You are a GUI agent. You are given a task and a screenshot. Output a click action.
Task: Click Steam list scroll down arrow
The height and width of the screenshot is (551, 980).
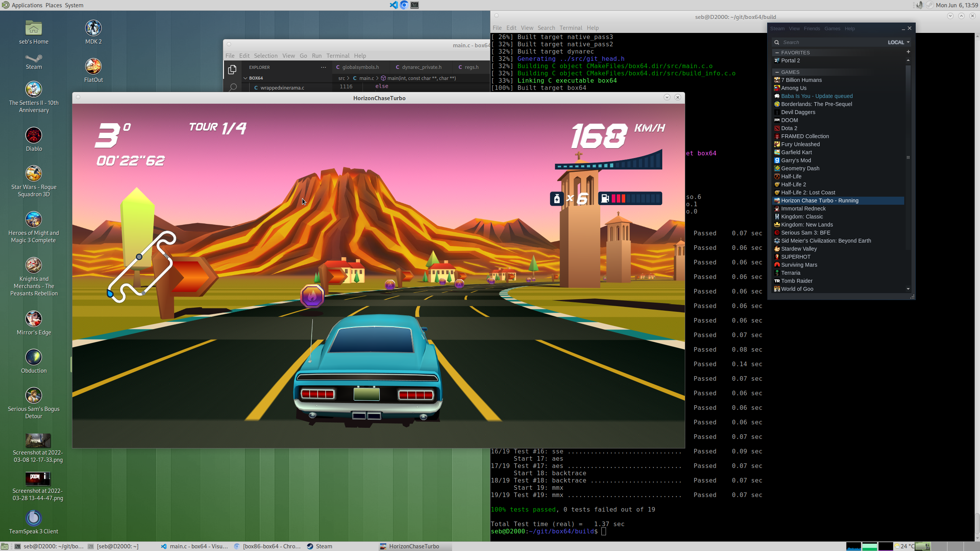[x=908, y=289]
